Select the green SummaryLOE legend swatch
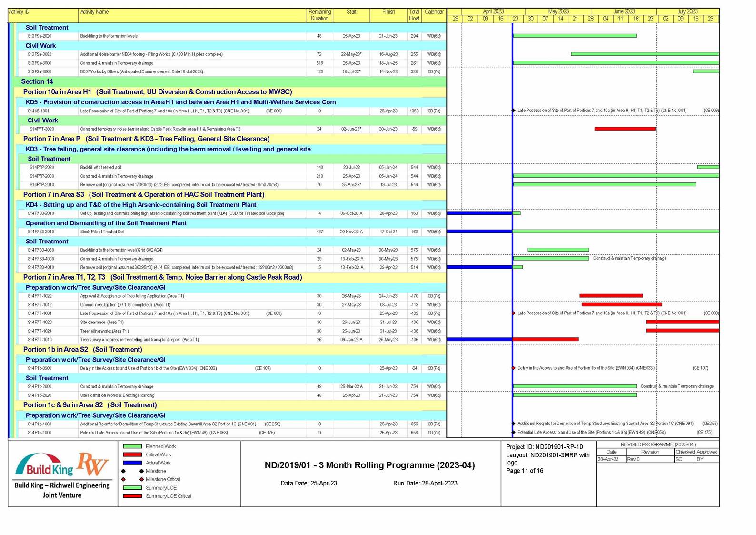756x535 pixels. point(132,487)
